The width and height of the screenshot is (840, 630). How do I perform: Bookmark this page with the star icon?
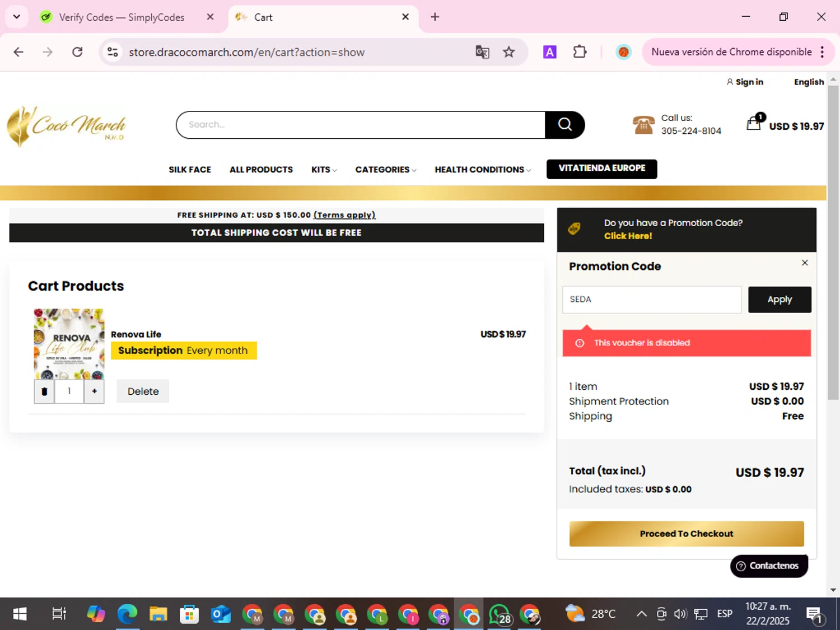[x=508, y=52]
